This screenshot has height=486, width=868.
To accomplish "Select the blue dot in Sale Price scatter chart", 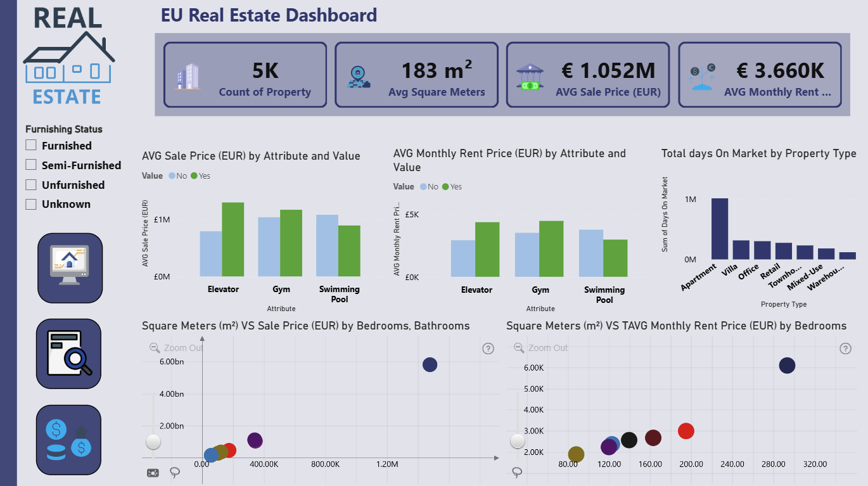I will pos(212,455).
